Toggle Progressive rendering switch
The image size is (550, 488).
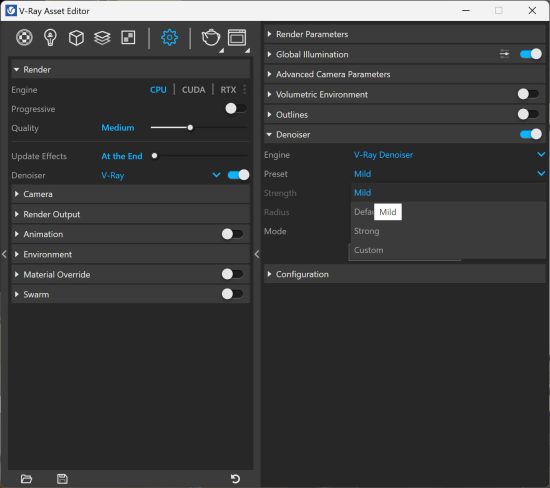(x=236, y=108)
